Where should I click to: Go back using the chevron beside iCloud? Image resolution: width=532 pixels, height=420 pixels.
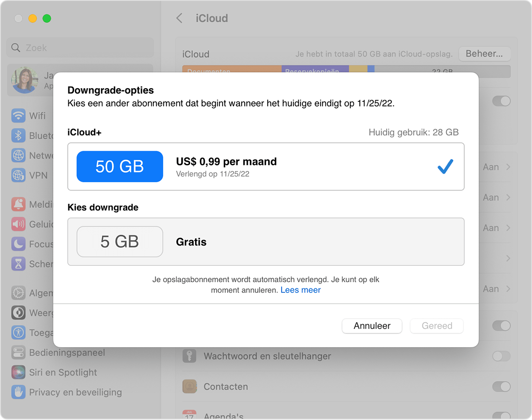pos(179,18)
